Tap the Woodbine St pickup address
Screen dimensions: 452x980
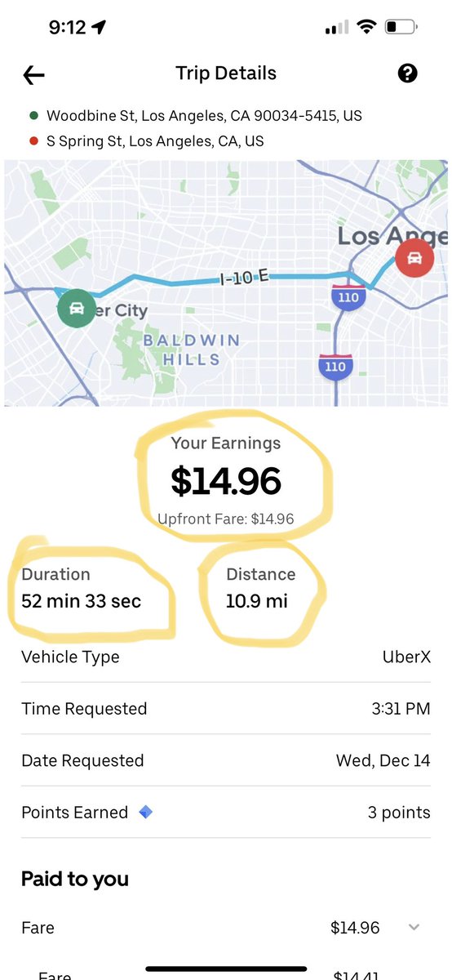tap(204, 116)
